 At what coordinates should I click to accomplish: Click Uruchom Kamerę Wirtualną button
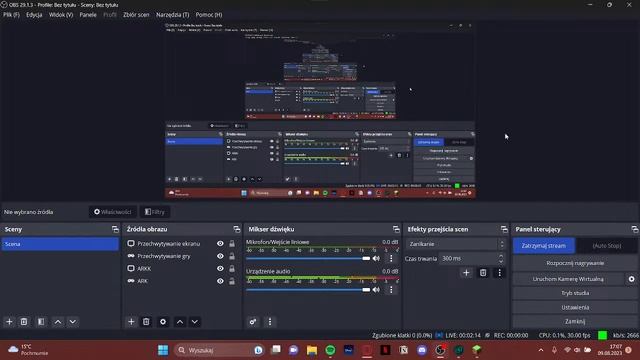(x=568, y=279)
